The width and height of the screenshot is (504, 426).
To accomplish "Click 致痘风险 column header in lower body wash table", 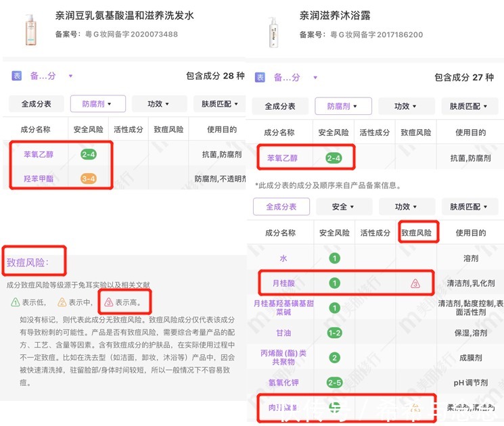I will pyautogui.click(x=416, y=233).
